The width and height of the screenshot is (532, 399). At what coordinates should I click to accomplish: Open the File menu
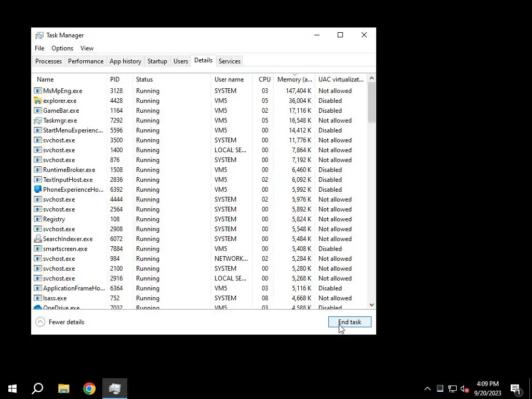(39, 48)
